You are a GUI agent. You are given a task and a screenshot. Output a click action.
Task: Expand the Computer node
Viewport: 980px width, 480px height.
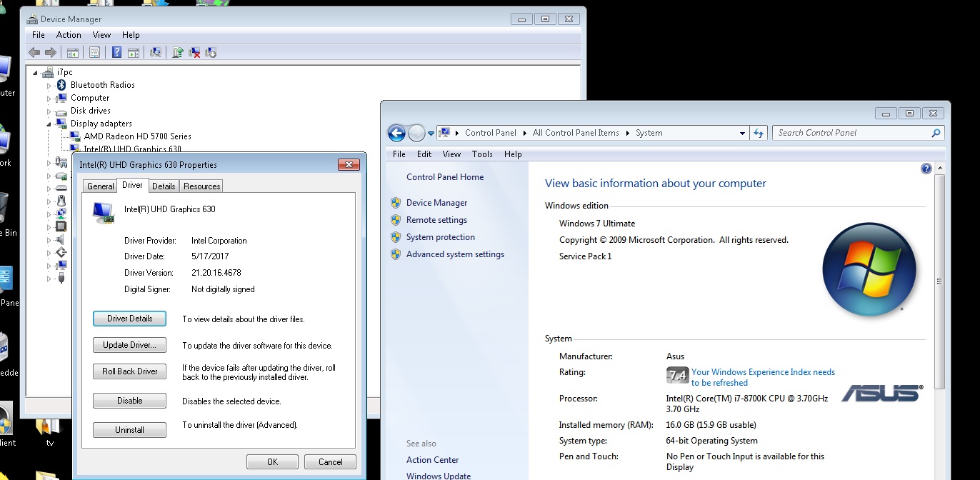(x=49, y=98)
